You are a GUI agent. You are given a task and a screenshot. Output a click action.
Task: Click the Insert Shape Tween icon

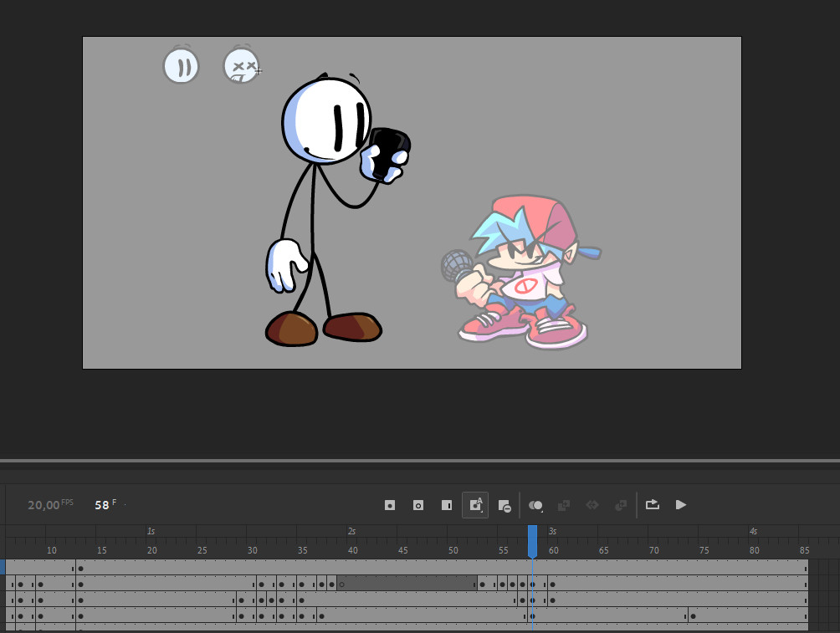pos(592,505)
